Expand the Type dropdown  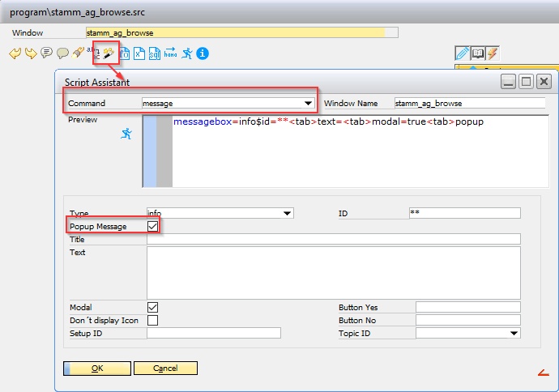[287, 213]
